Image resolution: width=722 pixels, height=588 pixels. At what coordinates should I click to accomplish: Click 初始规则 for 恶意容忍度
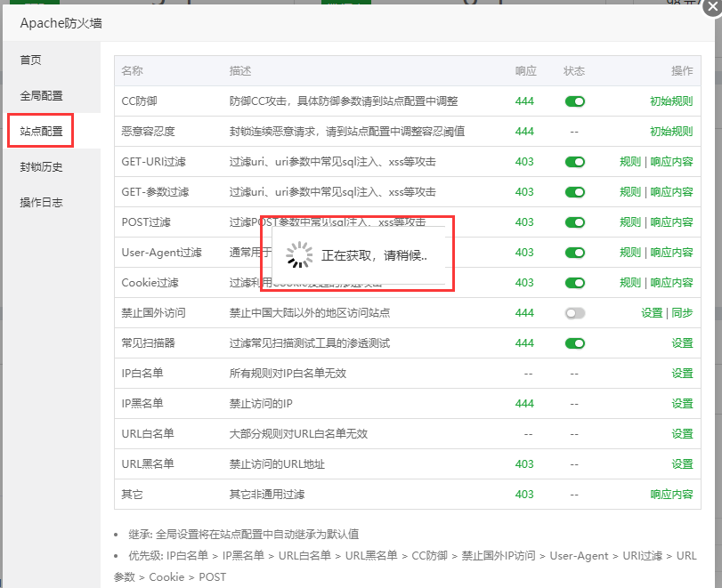(671, 132)
